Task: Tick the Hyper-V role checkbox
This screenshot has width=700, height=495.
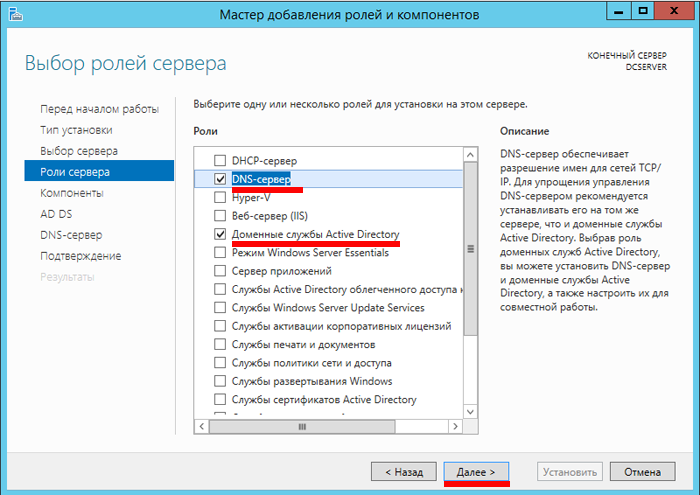Action: (220, 197)
